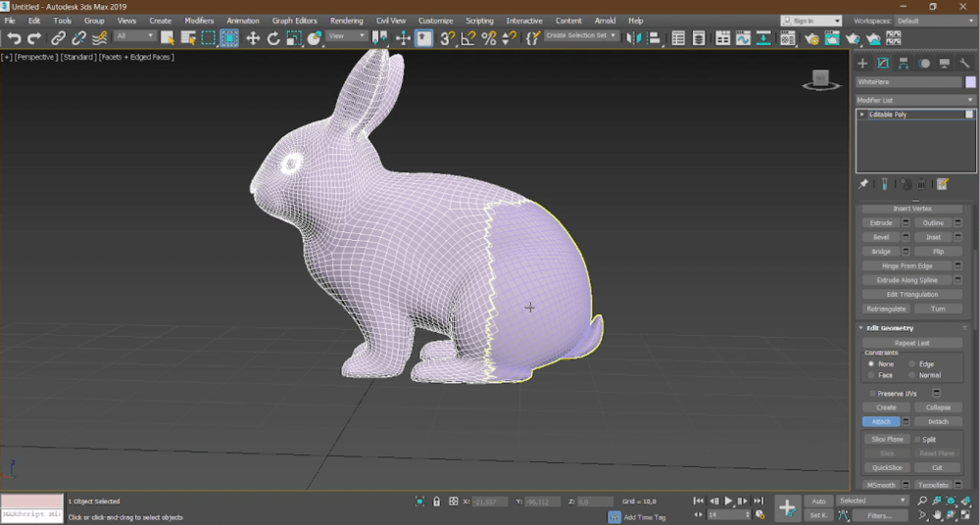Open the Modifiers menu
The height and width of the screenshot is (525, 980).
(199, 21)
